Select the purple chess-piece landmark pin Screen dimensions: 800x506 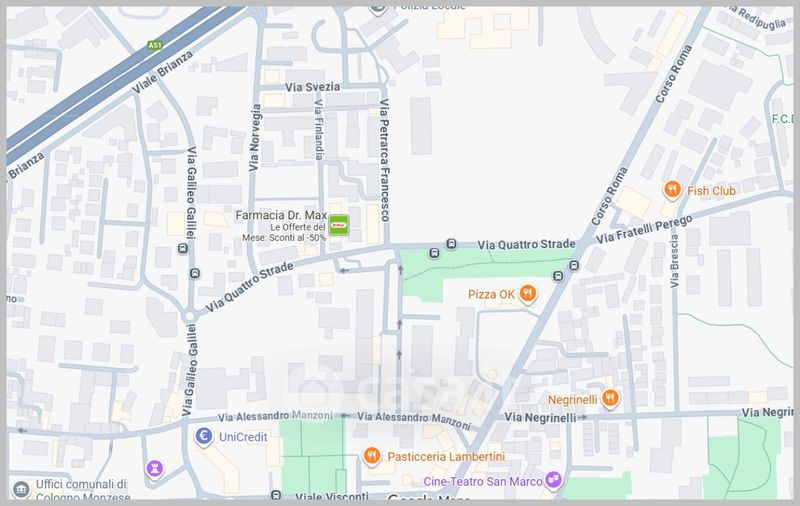pos(155,468)
